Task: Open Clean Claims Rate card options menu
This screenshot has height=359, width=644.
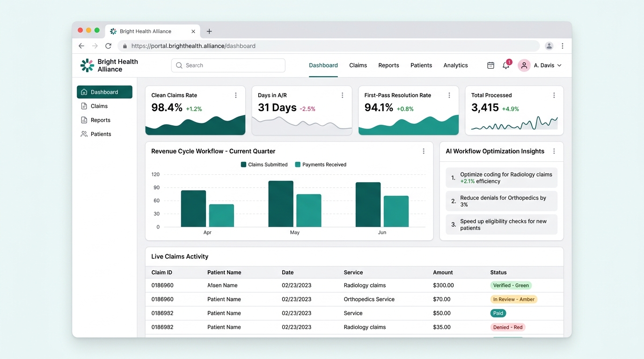Action: 235,95
